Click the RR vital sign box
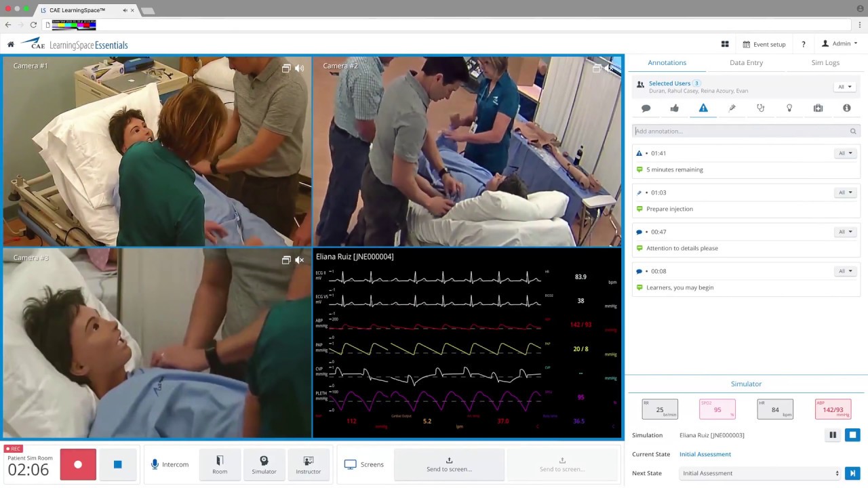 click(660, 409)
